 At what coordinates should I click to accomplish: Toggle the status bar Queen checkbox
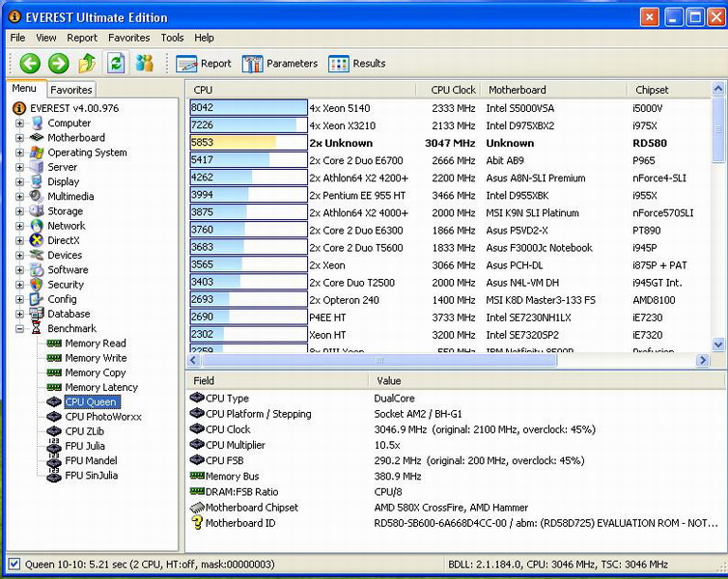14,565
